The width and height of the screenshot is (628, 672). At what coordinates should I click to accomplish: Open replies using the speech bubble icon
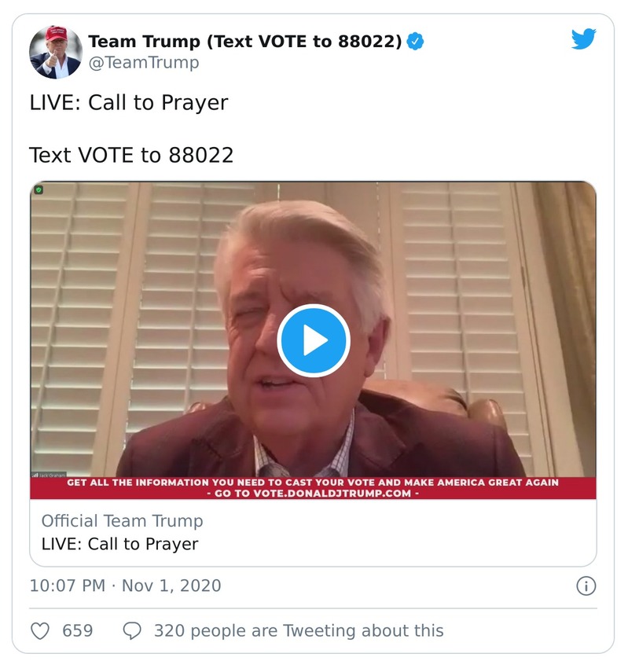(x=131, y=631)
